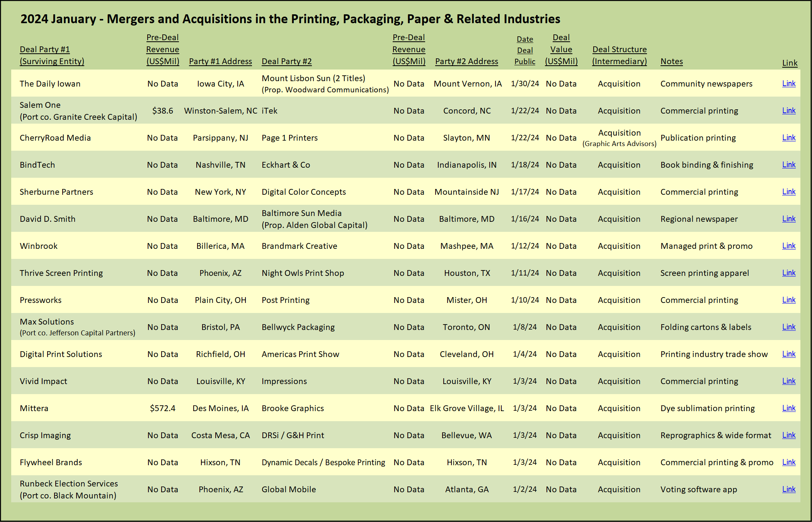This screenshot has height=522, width=812.
Task: Click the 'Global Mobile' cell
Action: click(x=289, y=490)
